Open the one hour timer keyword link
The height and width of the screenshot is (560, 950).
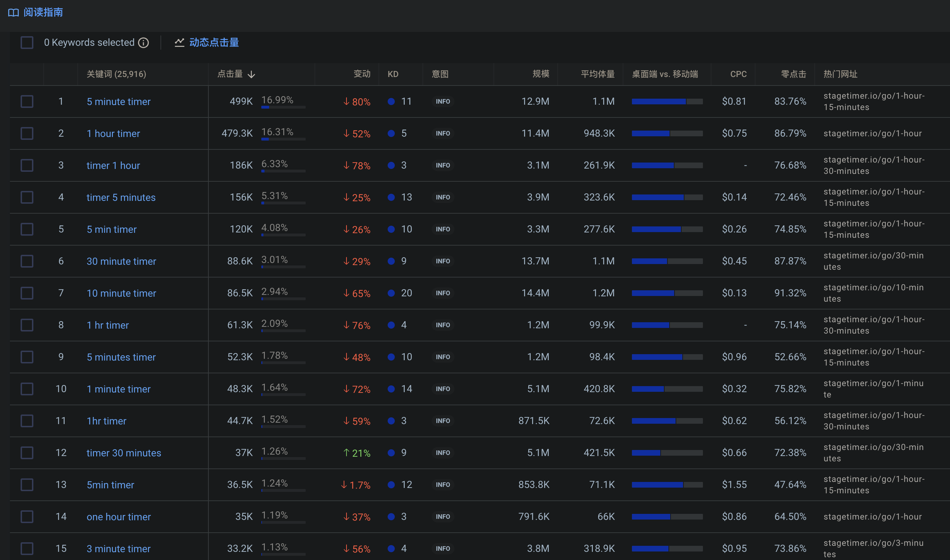(119, 517)
